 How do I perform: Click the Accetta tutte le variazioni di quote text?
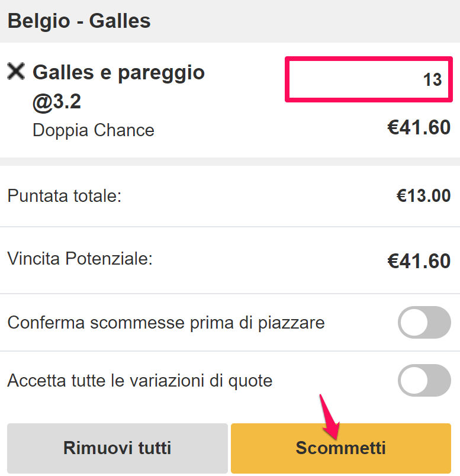point(140,380)
